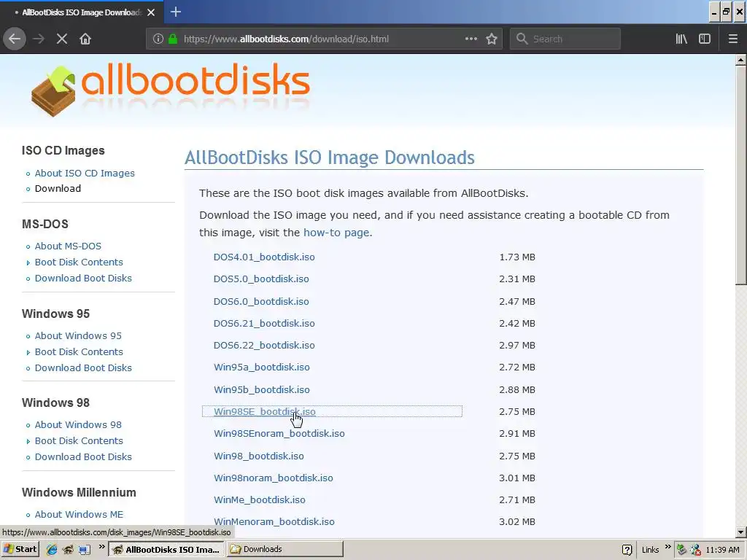Download Win98_bootdisk.iso

(x=259, y=456)
